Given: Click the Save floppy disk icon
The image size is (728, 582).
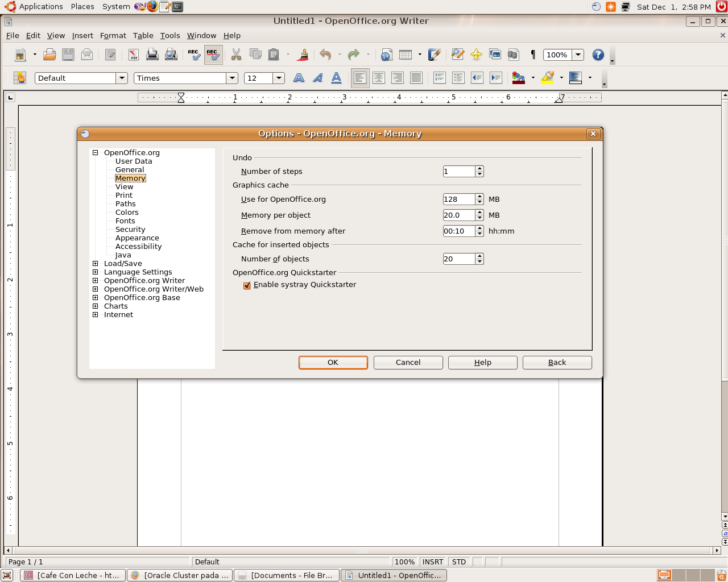Looking at the screenshot, I should (x=68, y=55).
